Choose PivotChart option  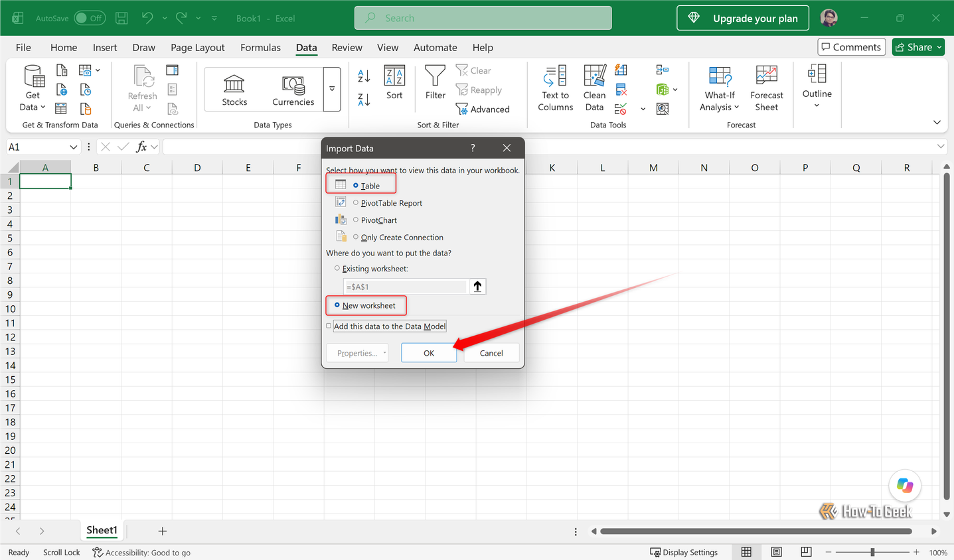[x=356, y=220]
